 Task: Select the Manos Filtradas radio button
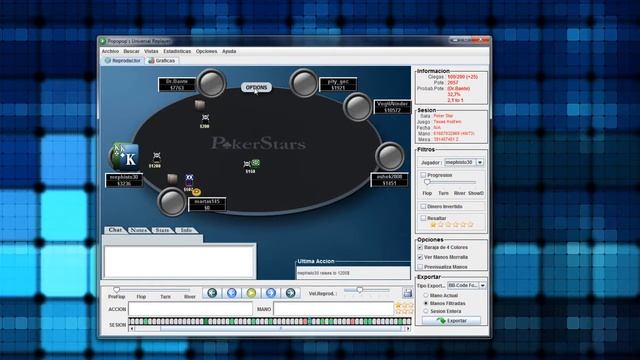[x=426, y=303]
